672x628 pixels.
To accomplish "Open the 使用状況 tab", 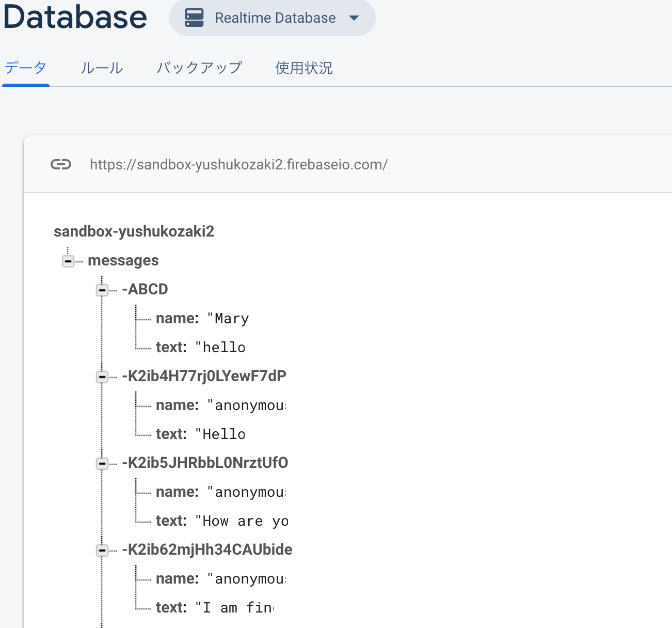I will click(304, 68).
